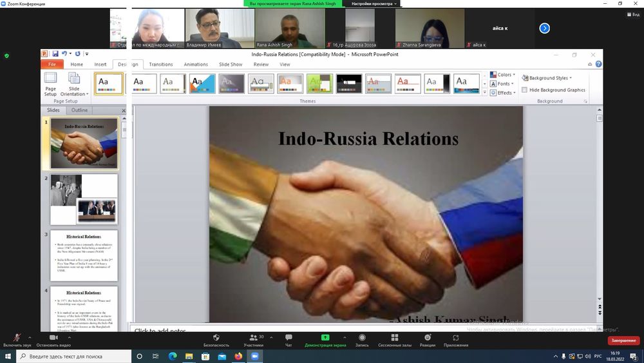Viewport: 644px width, 363px height.
Task: Open the Windows notification center icon
Action: click(x=634, y=357)
